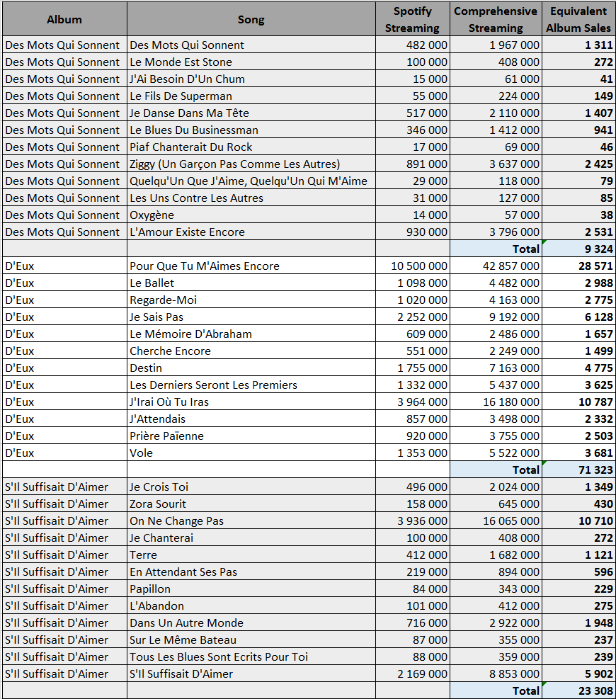Click song Quelqu'Un Que J'Aime, Quelqu'Un Qui M'Aime

[251, 181]
